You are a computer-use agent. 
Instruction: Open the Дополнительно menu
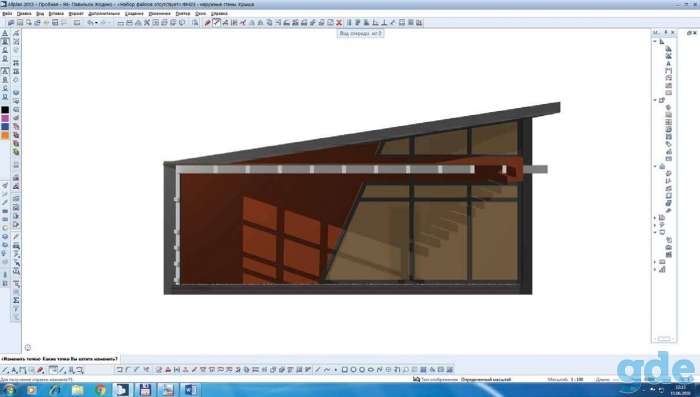tap(104, 14)
